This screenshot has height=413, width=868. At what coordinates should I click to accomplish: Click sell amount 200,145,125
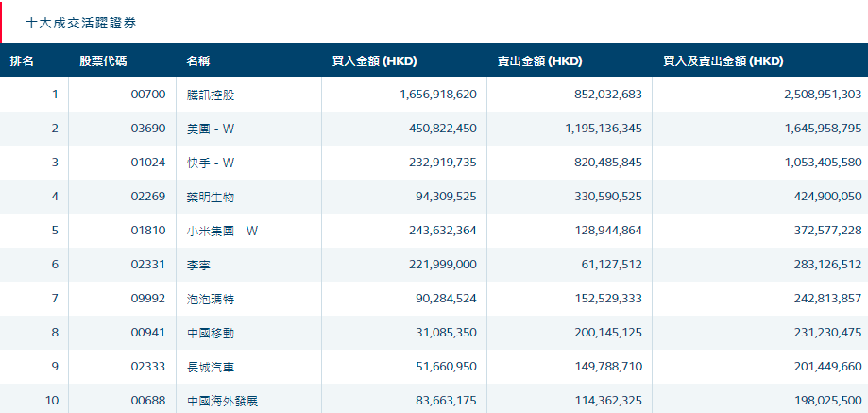pyautogui.click(x=607, y=333)
